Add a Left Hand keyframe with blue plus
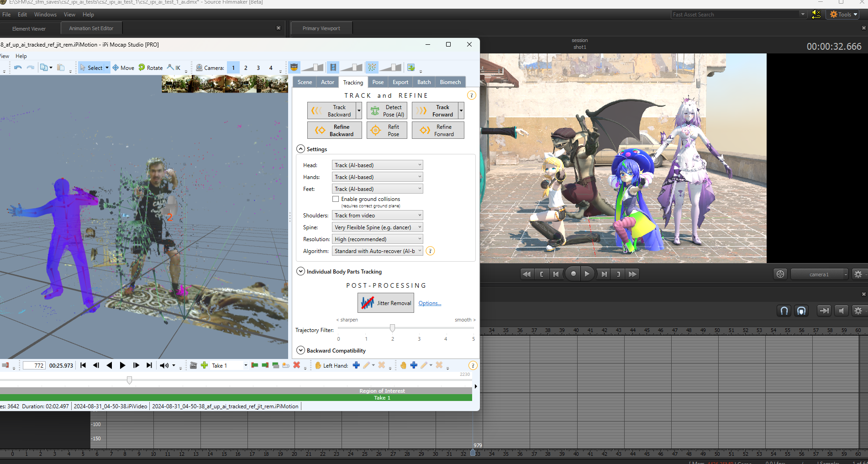This screenshot has width=868, height=464. 356,365
